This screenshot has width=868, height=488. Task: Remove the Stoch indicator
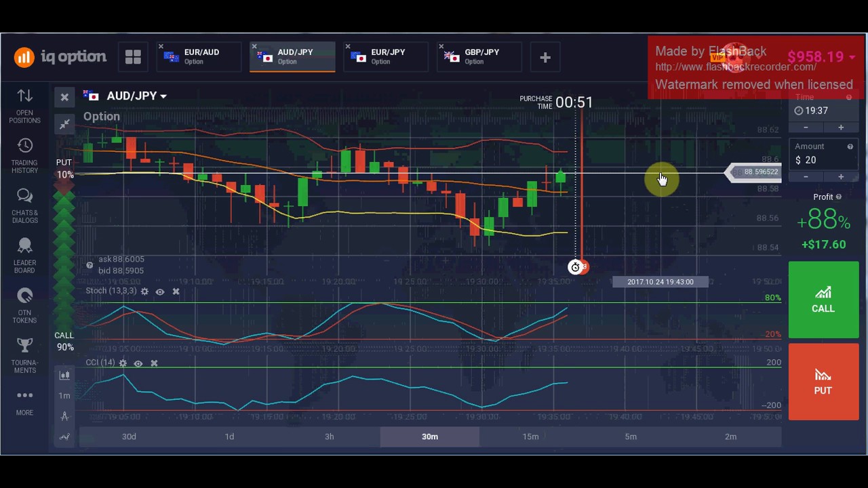click(x=176, y=291)
